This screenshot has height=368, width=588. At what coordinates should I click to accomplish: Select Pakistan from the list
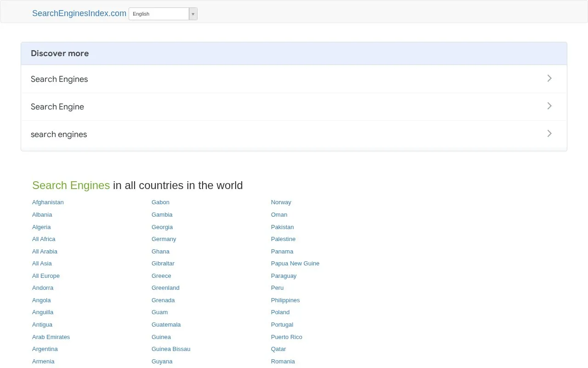pos(283,227)
